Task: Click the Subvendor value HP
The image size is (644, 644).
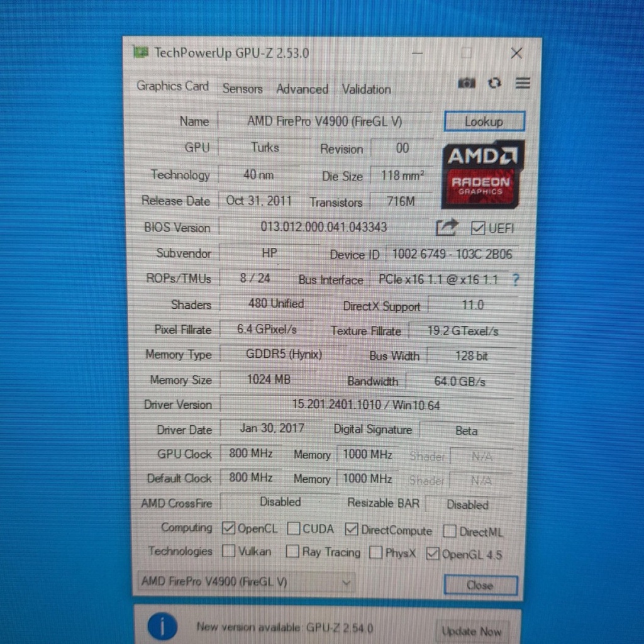Action: [269, 253]
